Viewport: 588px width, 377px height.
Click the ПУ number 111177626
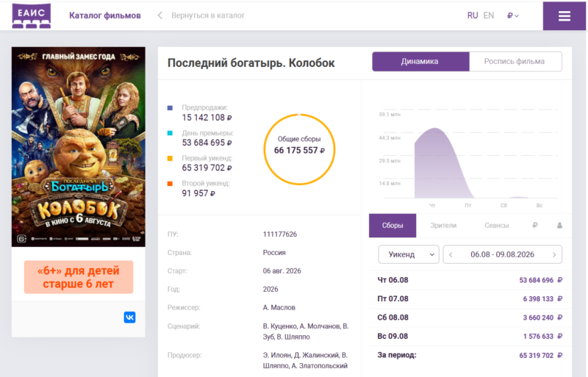[280, 234]
